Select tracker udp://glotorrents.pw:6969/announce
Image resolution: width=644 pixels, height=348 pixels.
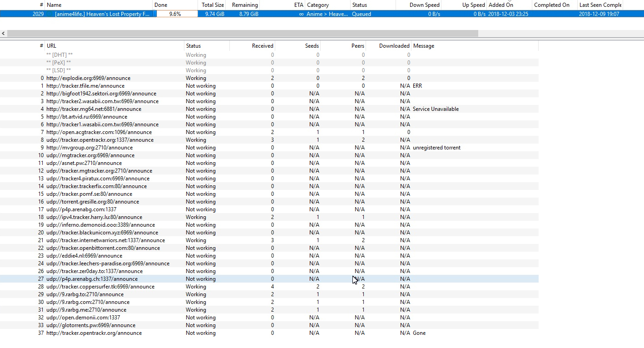coord(269,325)
